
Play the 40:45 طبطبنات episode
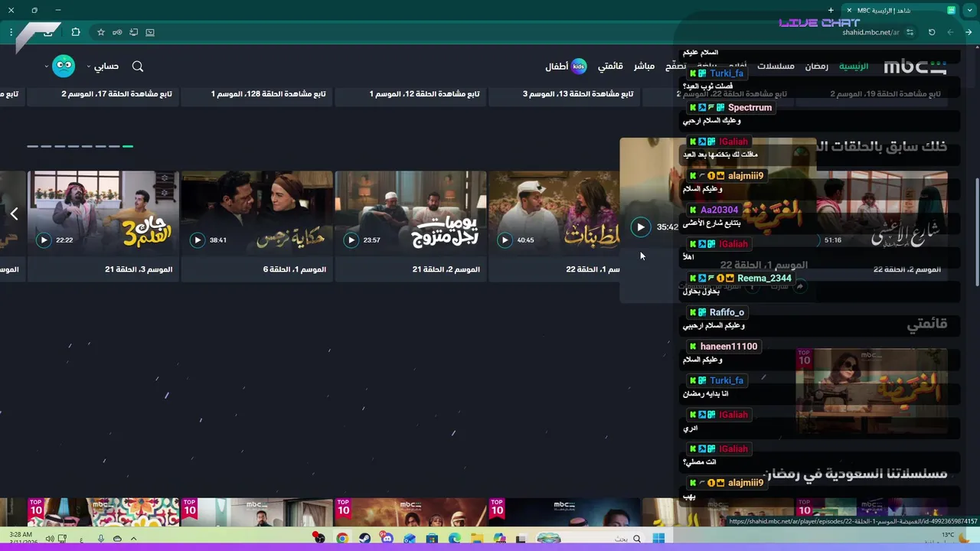pyautogui.click(x=505, y=240)
